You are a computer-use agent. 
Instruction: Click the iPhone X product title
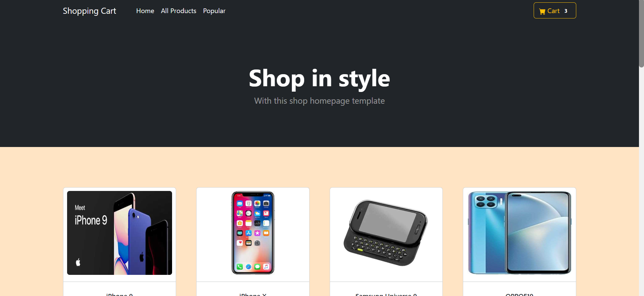click(x=253, y=294)
